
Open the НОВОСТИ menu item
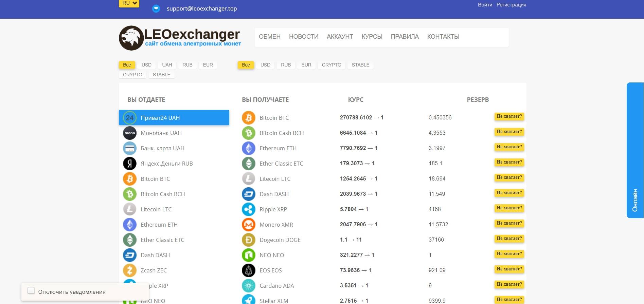click(x=304, y=37)
